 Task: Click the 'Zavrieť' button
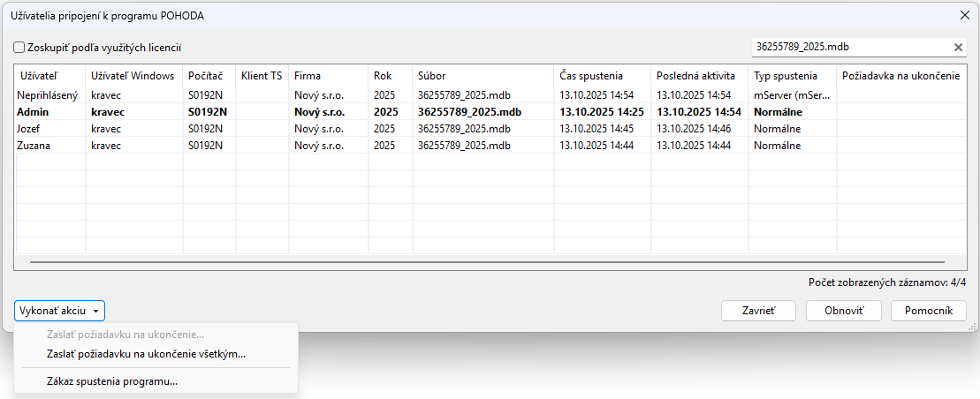[x=758, y=311]
